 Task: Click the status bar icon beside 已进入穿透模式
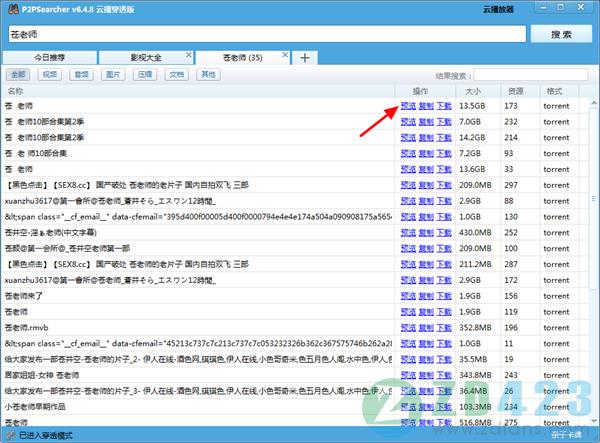click(x=11, y=435)
